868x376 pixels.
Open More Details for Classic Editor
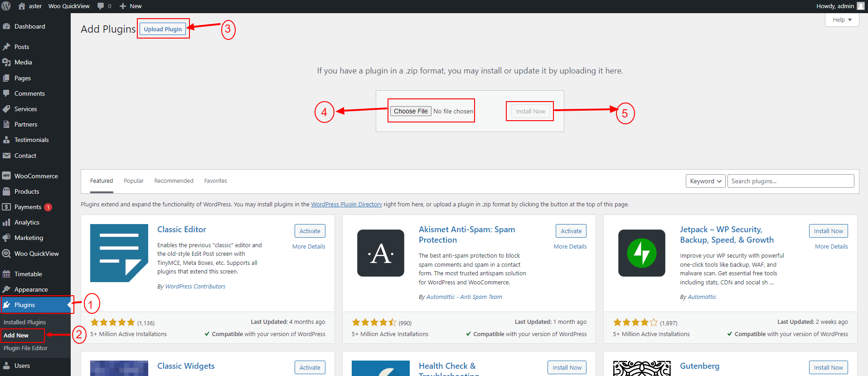(309, 246)
